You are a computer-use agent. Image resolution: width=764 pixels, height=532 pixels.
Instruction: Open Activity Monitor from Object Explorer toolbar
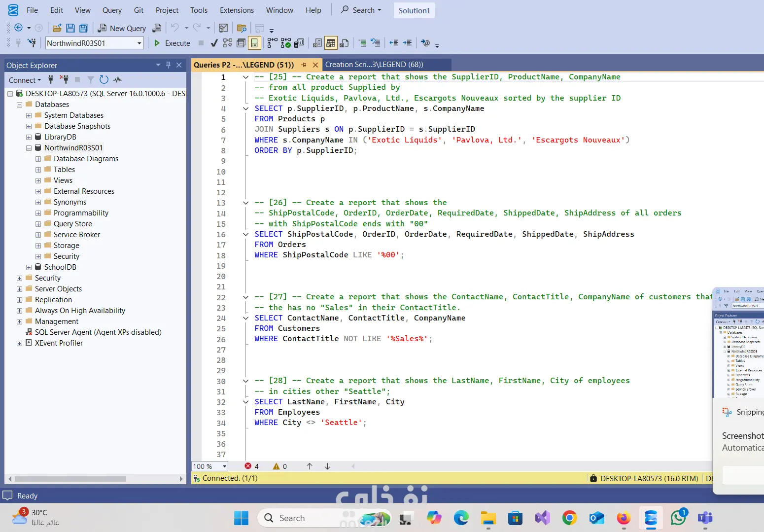click(117, 79)
